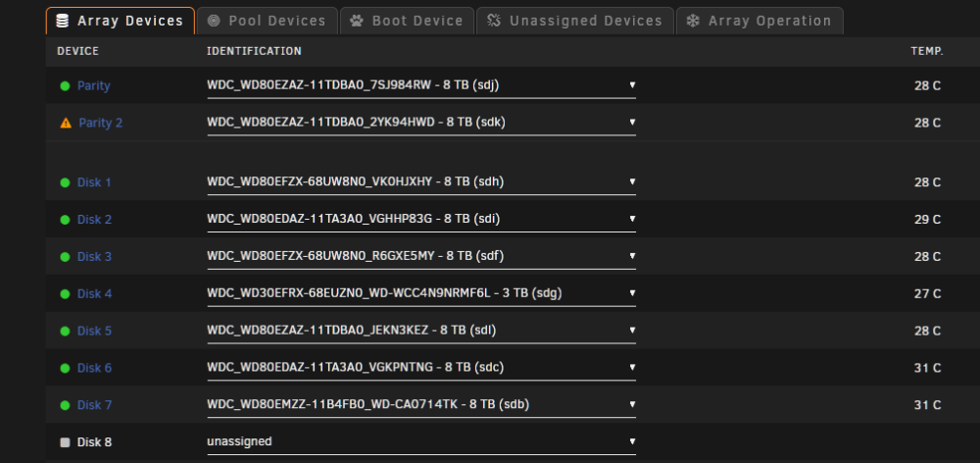
Task: Click the Disk 8 label
Action: pyautogui.click(x=94, y=442)
